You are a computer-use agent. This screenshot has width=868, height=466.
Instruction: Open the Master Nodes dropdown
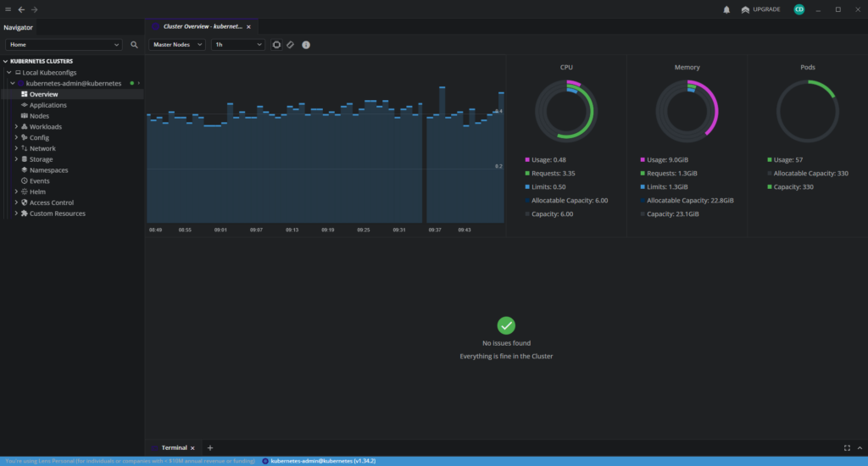tap(177, 44)
